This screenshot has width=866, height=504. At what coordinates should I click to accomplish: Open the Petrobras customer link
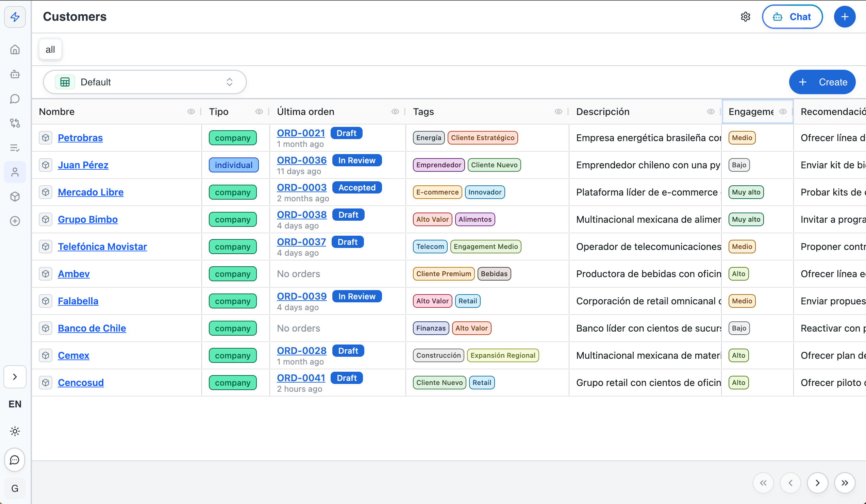click(x=80, y=138)
